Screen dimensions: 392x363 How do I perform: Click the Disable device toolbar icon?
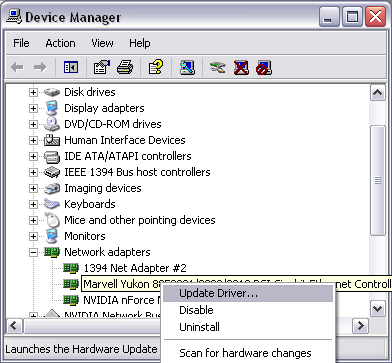coord(264,68)
